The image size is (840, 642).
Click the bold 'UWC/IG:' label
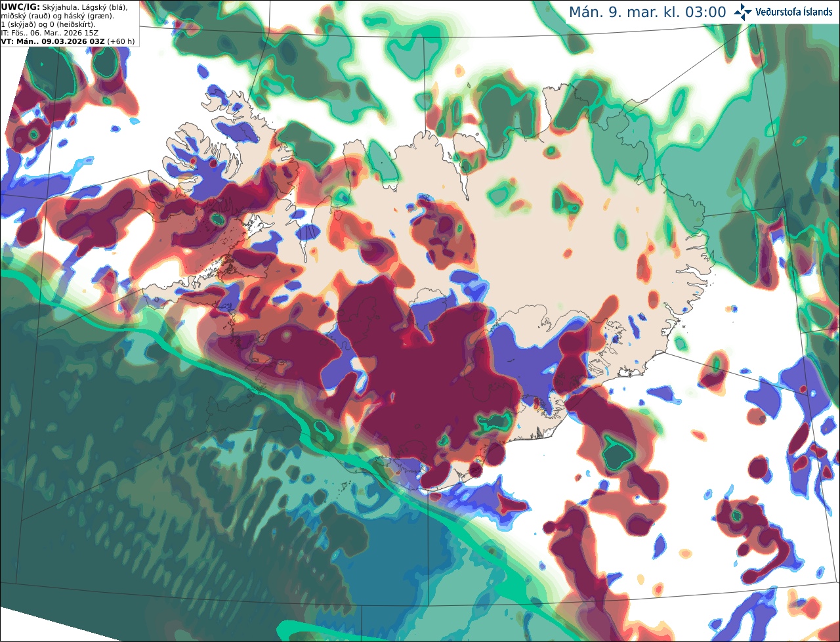(x=20, y=7)
